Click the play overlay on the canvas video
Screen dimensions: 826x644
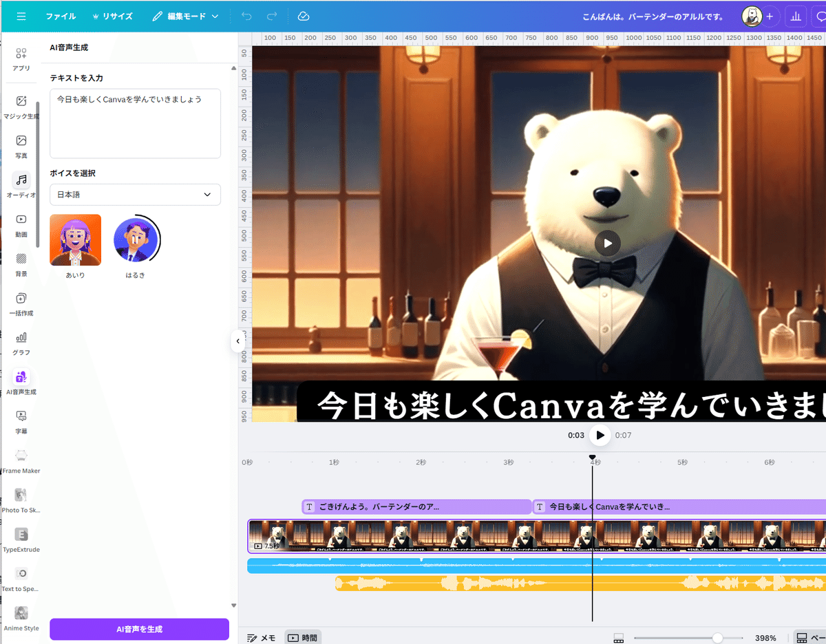607,243
